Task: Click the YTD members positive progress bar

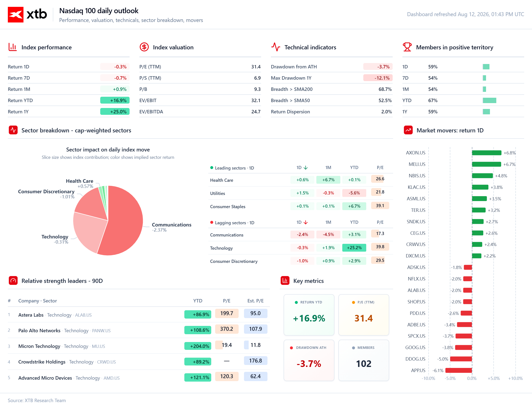Action: tap(489, 100)
